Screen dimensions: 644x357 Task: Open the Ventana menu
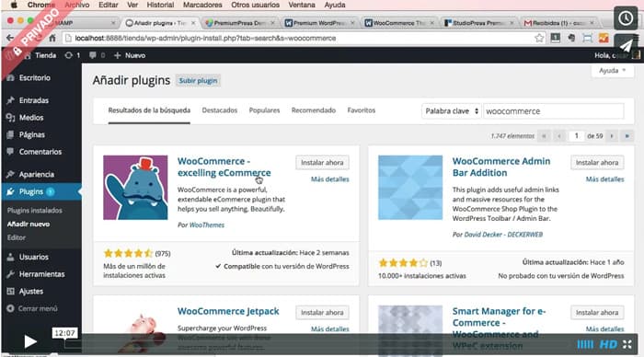coord(301,5)
